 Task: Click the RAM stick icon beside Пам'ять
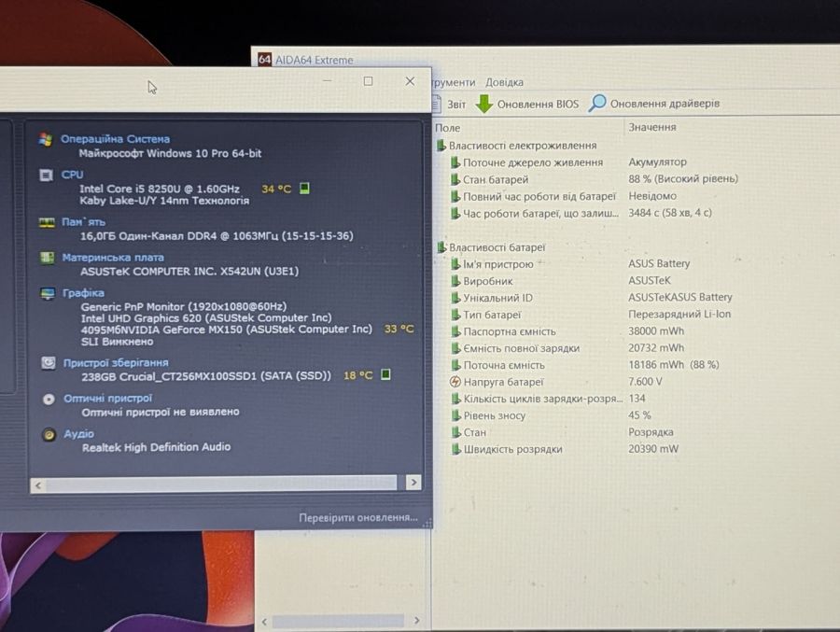[x=47, y=222]
